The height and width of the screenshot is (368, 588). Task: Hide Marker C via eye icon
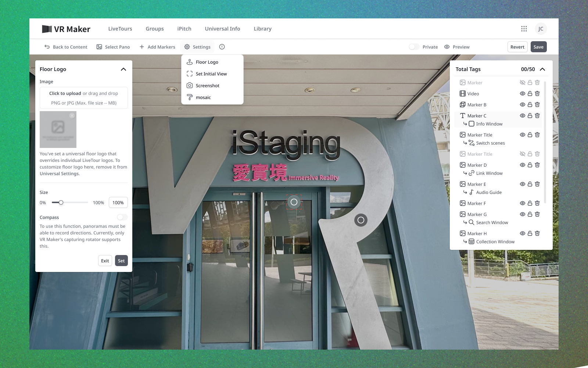[523, 116]
